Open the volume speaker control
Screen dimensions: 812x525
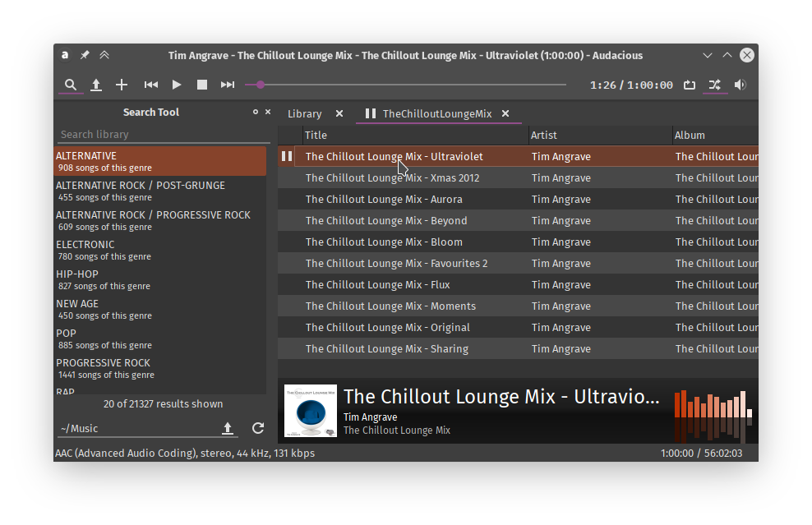click(740, 85)
